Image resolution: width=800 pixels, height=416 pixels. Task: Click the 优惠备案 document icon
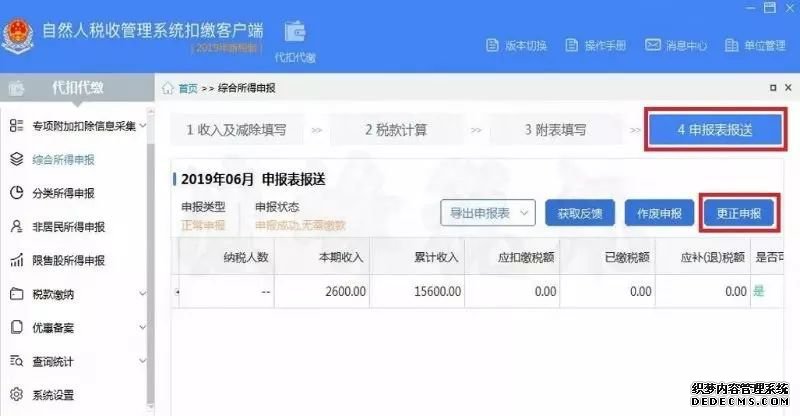pos(16,327)
